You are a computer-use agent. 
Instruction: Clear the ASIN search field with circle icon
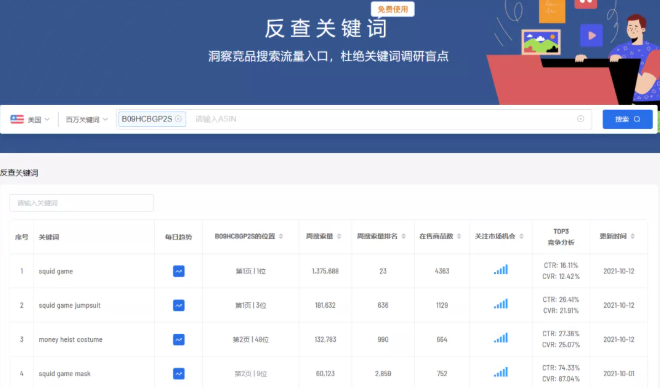(x=580, y=119)
